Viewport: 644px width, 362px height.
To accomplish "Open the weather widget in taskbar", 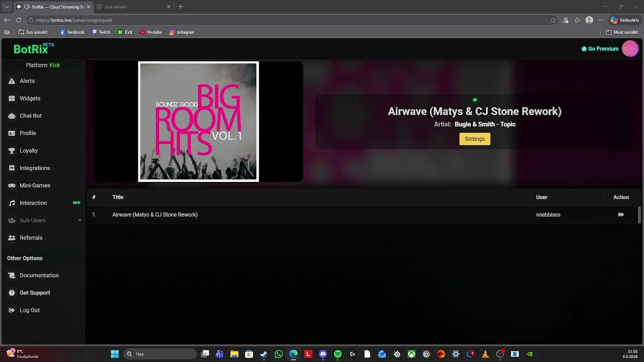I will [x=22, y=354].
